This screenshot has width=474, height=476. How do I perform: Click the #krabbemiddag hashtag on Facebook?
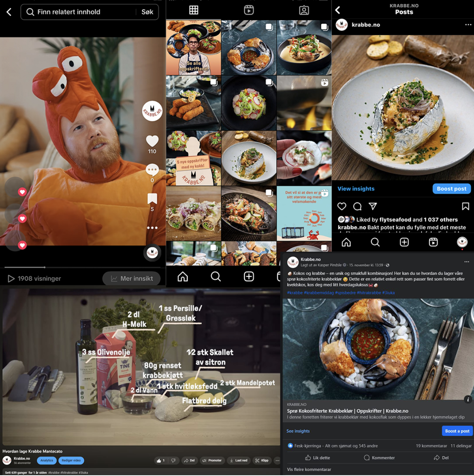tap(319, 293)
